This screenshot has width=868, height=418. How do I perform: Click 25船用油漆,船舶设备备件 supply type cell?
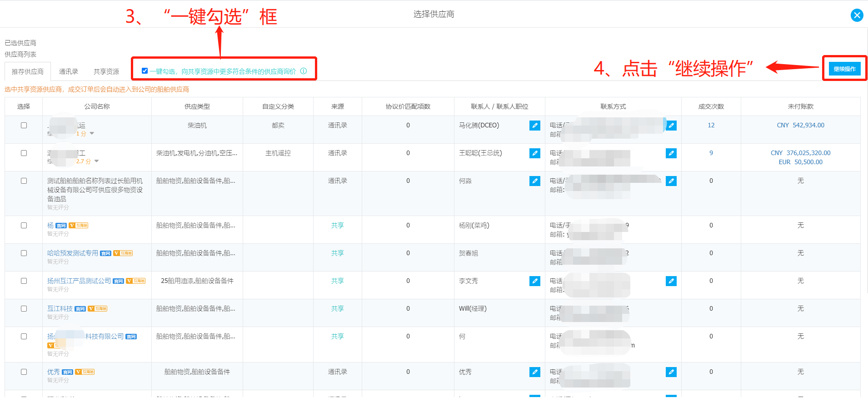point(197,281)
